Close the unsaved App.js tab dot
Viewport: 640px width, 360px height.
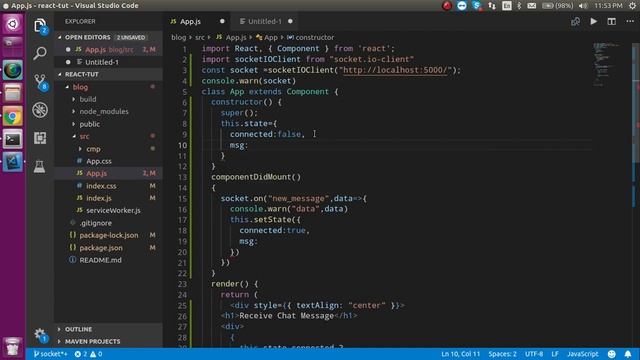[222, 21]
